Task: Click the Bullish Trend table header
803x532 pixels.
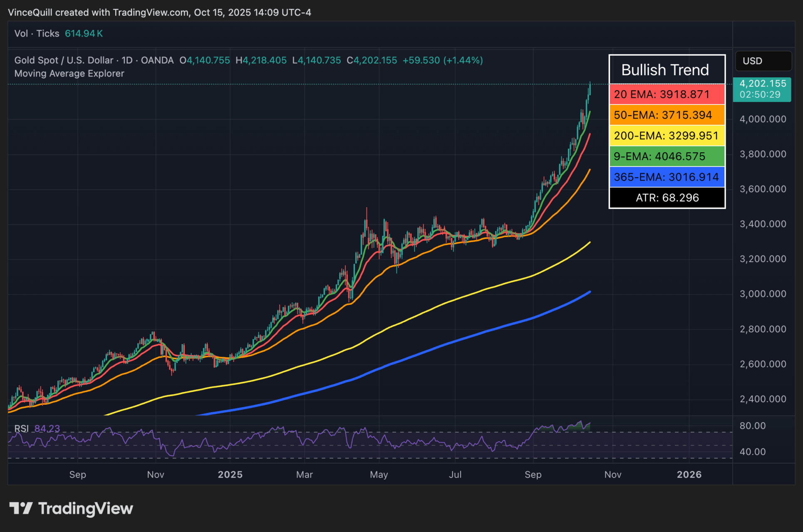Action: point(665,70)
